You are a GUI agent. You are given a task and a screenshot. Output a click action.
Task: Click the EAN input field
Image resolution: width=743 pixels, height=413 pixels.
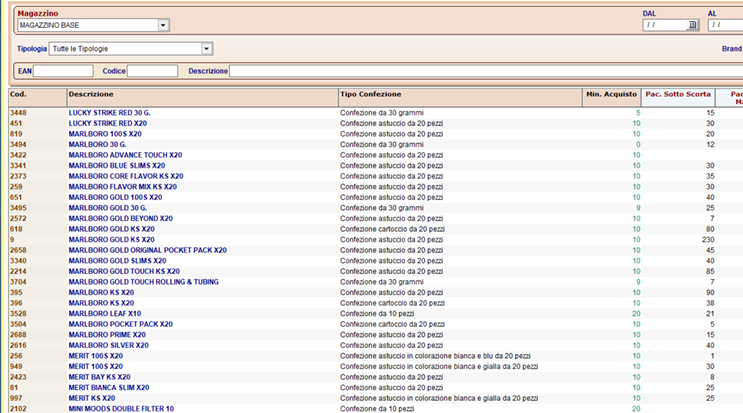click(x=63, y=71)
